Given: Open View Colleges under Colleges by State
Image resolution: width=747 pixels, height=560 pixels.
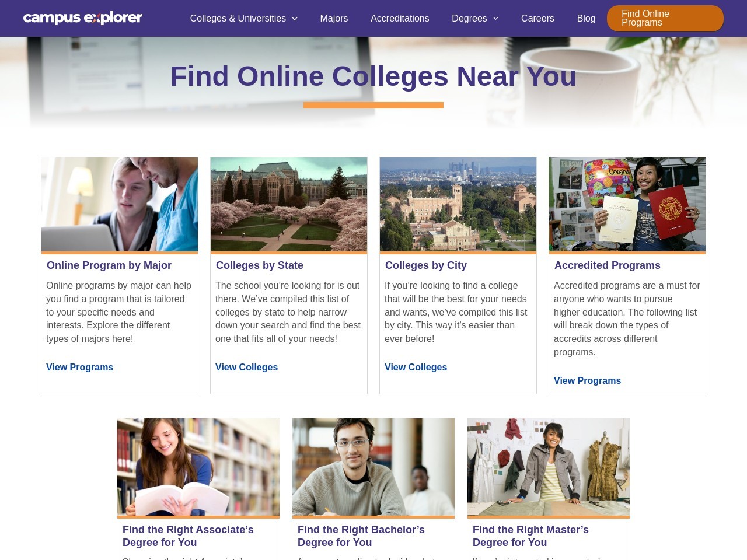Looking at the screenshot, I should click(x=246, y=367).
